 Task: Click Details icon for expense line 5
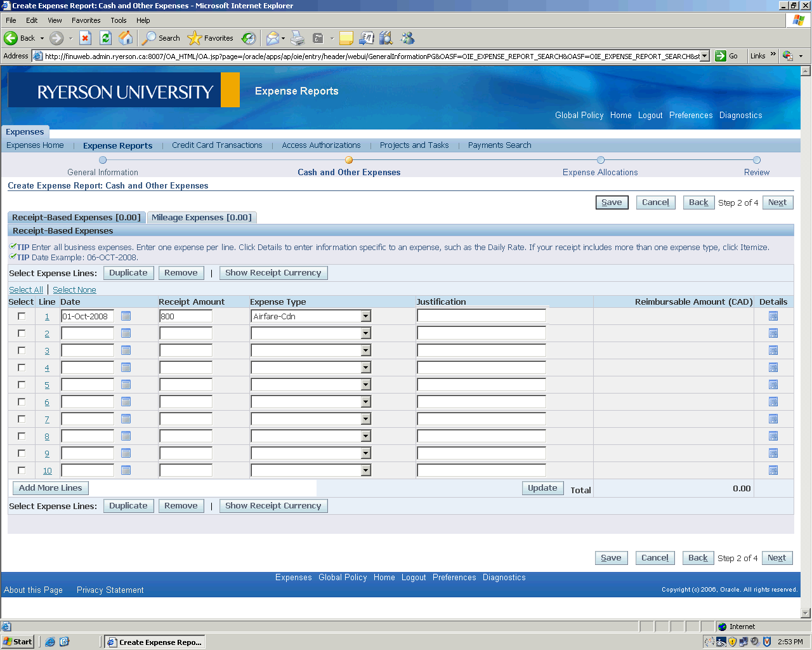tap(773, 385)
